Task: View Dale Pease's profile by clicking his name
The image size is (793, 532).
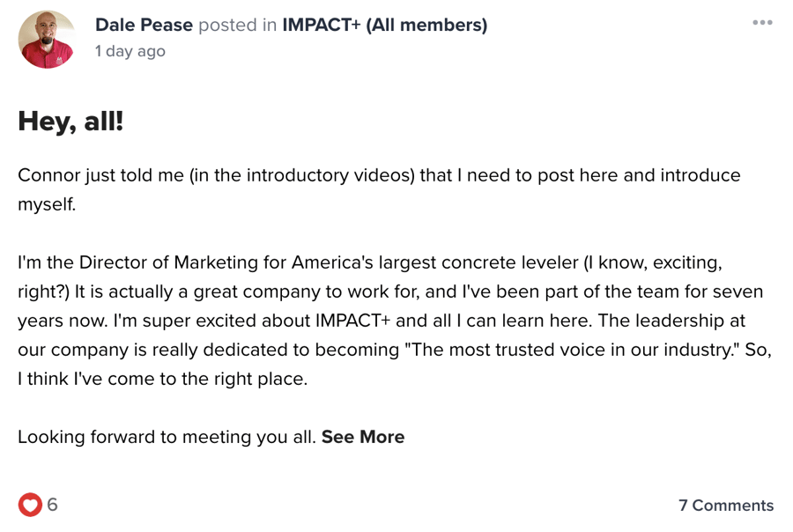Action: point(142,25)
